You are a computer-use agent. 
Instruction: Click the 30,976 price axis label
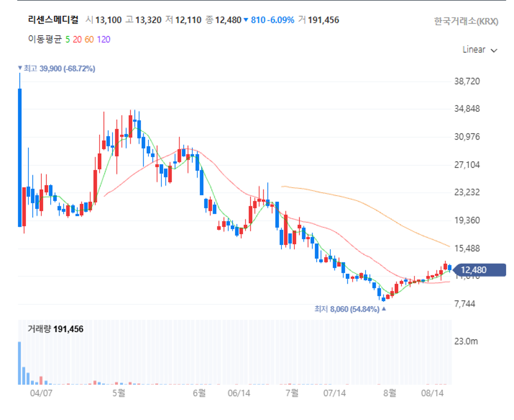pos(467,137)
